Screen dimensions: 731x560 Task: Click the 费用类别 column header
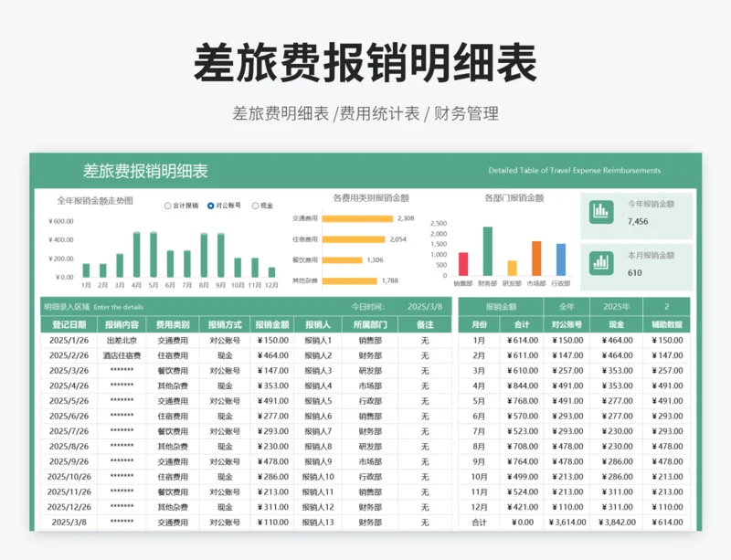tap(173, 324)
